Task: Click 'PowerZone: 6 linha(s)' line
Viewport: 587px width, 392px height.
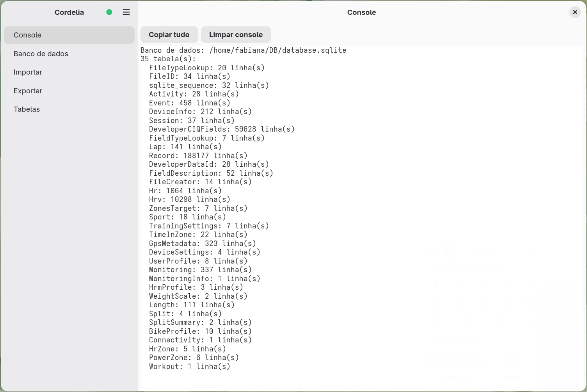Action: click(194, 358)
